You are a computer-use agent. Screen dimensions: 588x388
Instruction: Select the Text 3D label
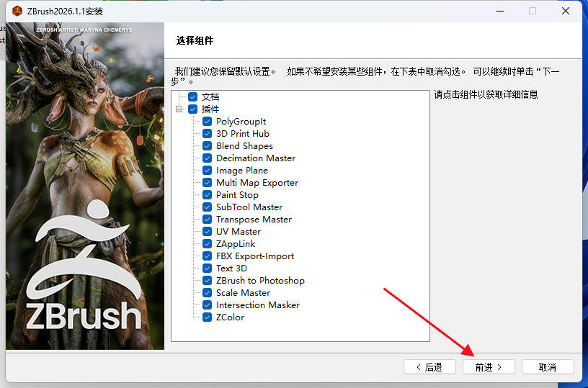(x=231, y=269)
